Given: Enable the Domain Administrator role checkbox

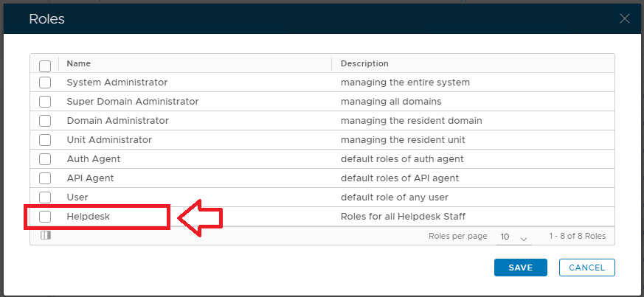Looking at the screenshot, I should pyautogui.click(x=45, y=121).
